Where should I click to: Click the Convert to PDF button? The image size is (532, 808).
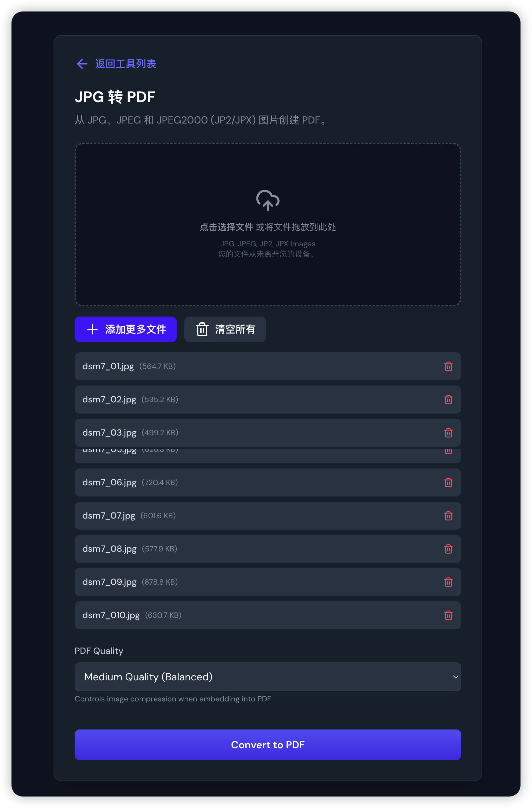267,745
